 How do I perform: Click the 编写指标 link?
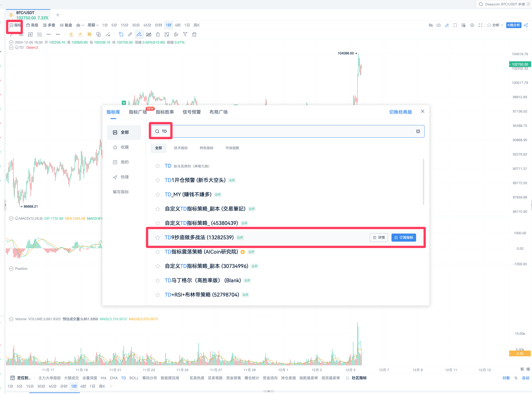tap(121, 192)
